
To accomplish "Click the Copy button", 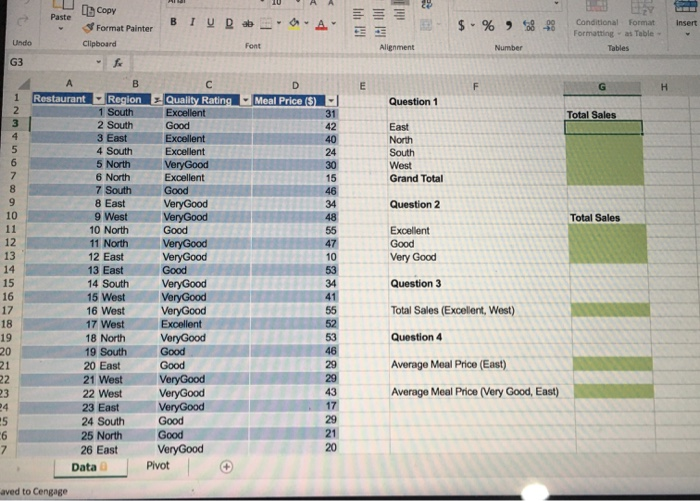I will (99, 10).
